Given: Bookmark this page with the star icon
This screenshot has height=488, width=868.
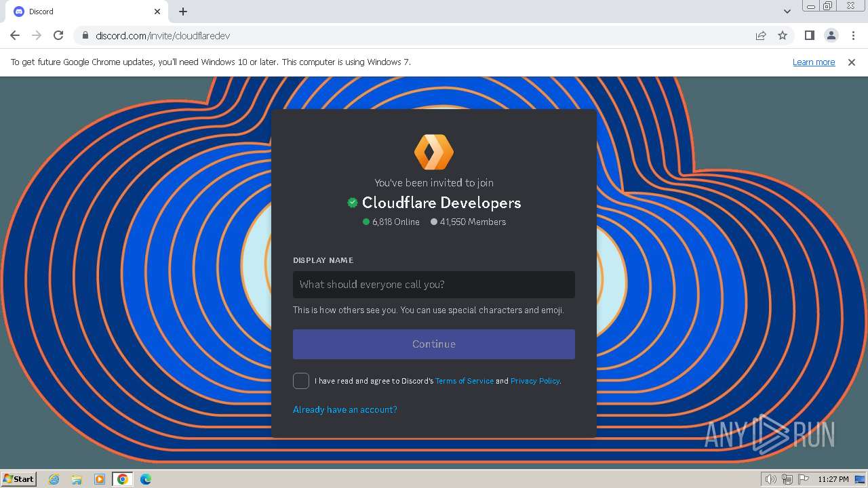Looking at the screenshot, I should [783, 35].
